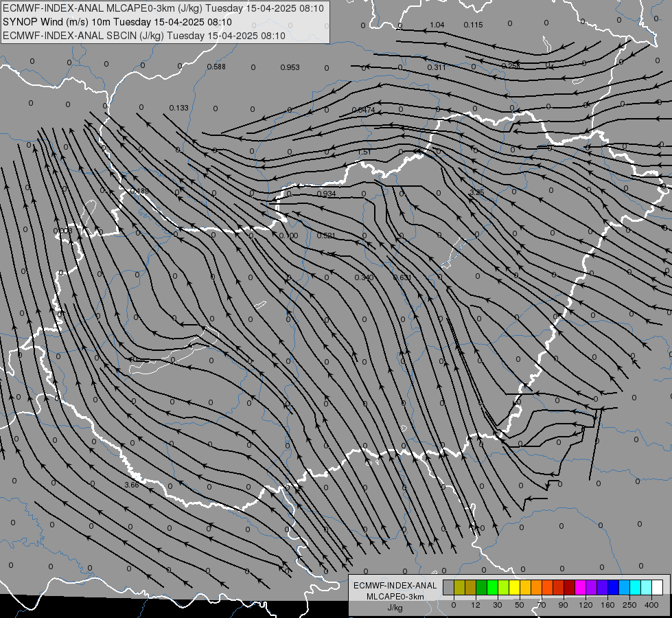Click legend tick value 50

point(520,605)
